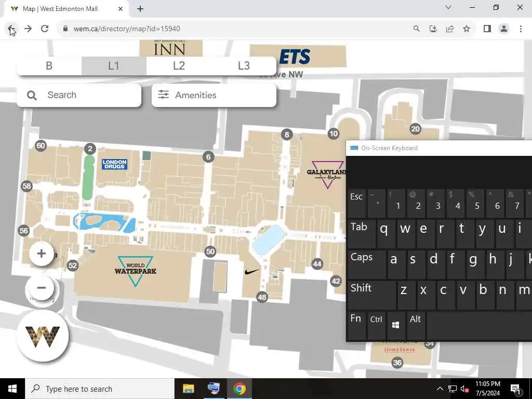
Task: Click the Esc key on On-Screen Keyboard
Action: tap(357, 203)
